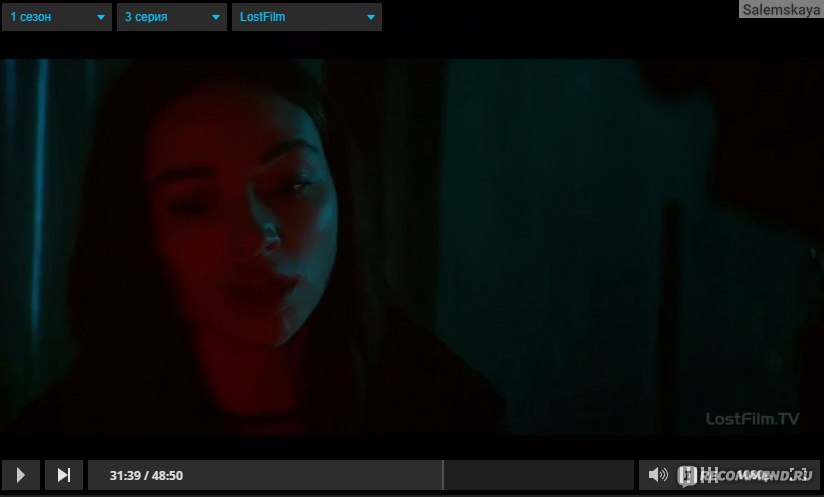Screen dimensions: 824x497
Task: Seek in the video progress bar
Action: click(x=360, y=475)
